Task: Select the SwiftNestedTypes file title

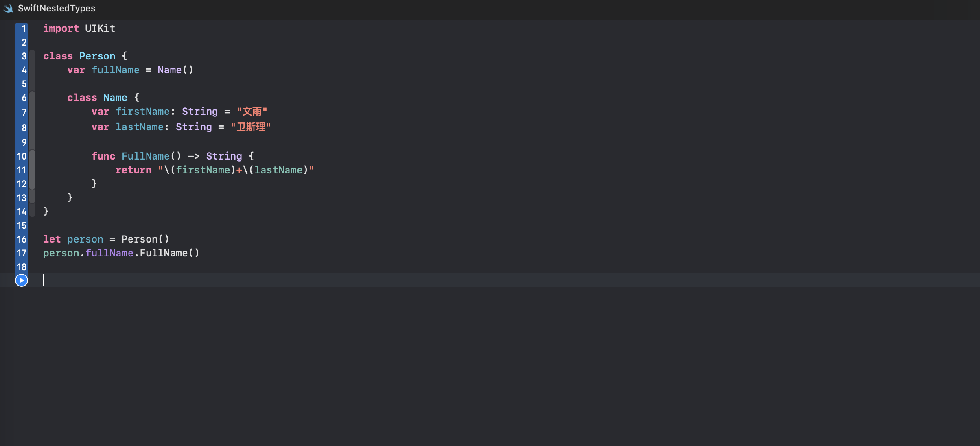Action: pos(57,9)
